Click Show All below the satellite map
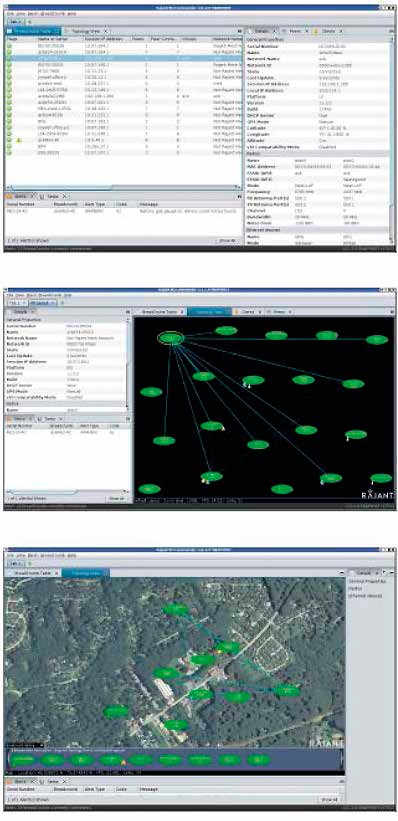The width and height of the screenshot is (398, 821). 330,800
